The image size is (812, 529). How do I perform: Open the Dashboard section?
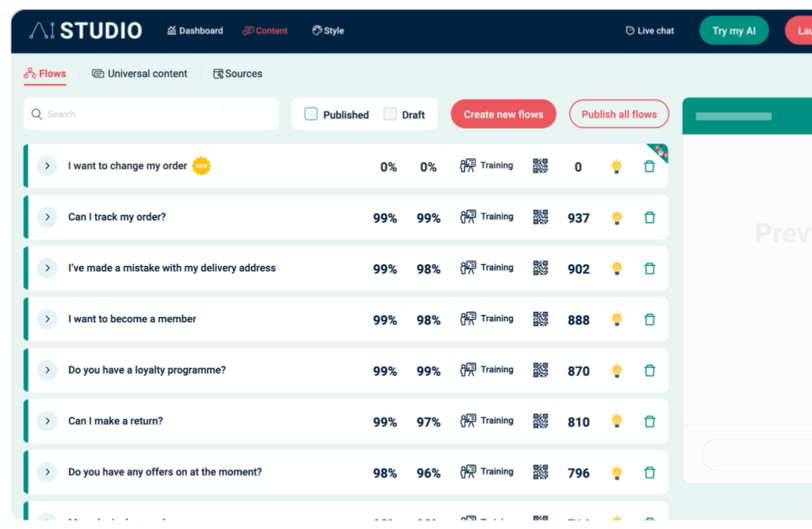(x=195, y=30)
